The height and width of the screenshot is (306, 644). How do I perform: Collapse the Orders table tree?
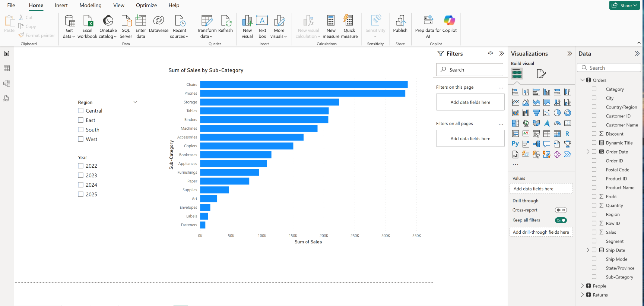[583, 80]
